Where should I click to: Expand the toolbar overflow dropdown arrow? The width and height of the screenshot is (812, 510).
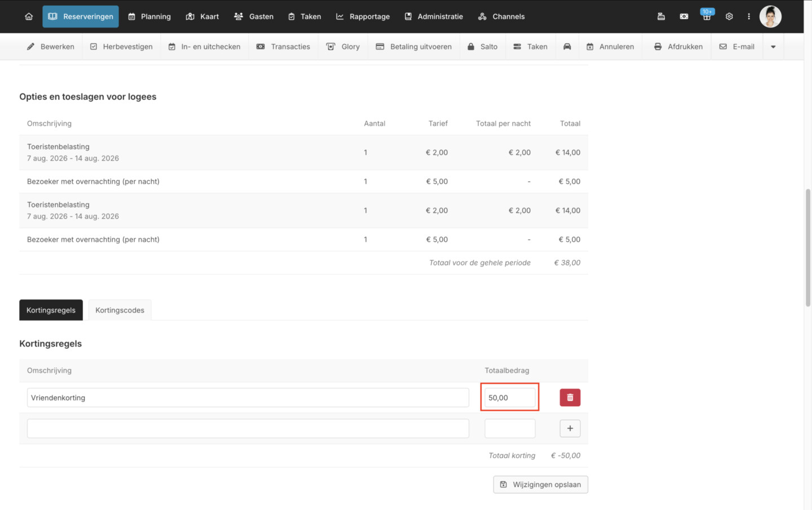pyautogui.click(x=773, y=47)
